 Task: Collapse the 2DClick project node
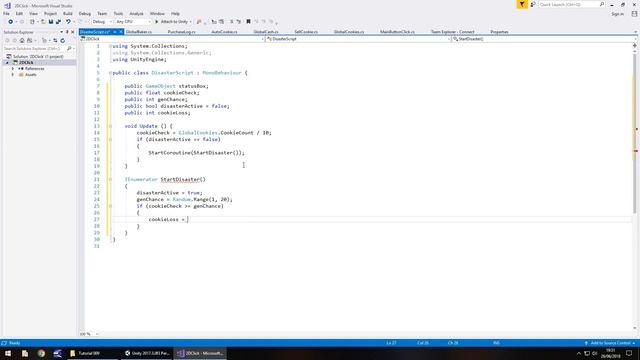click(7, 62)
